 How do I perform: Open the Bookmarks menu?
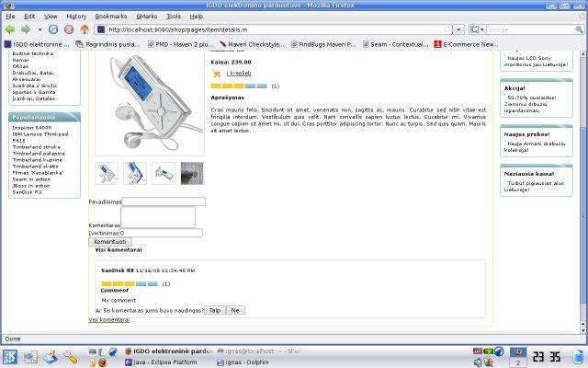point(110,17)
